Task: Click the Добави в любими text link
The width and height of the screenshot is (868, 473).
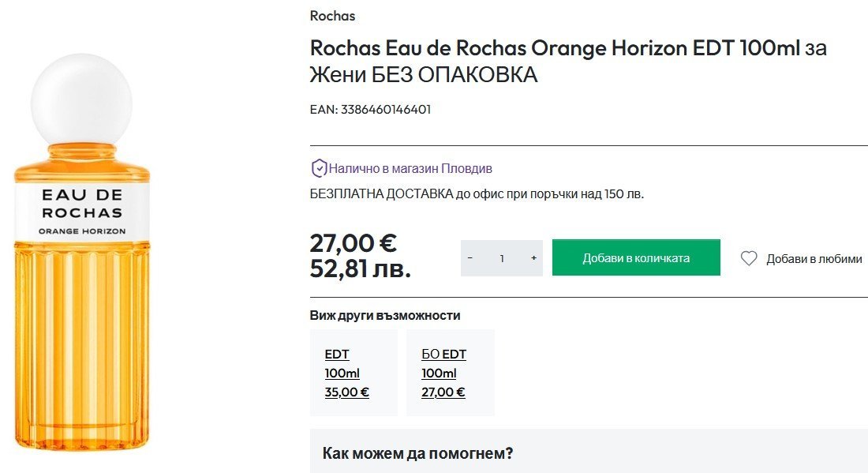Action: (x=814, y=259)
